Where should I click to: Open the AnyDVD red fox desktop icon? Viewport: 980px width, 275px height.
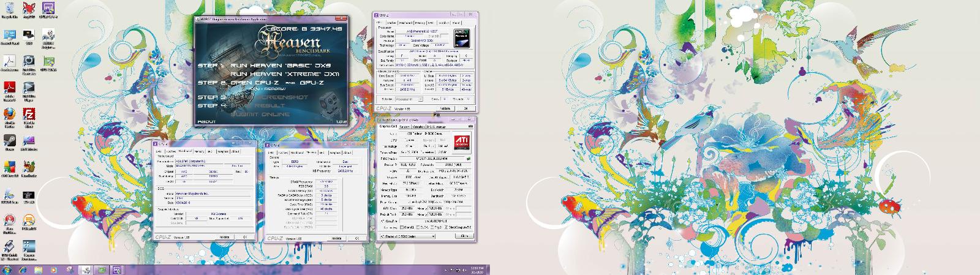click(x=29, y=10)
